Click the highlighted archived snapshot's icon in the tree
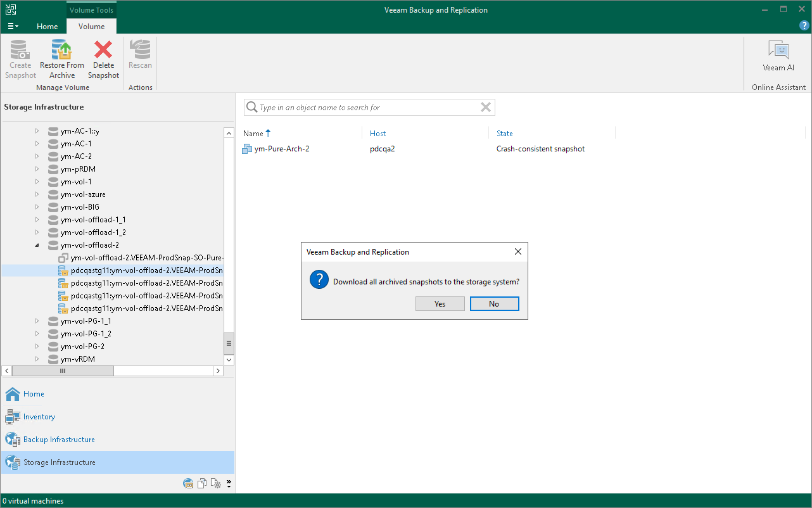812x508 pixels. [x=63, y=270]
